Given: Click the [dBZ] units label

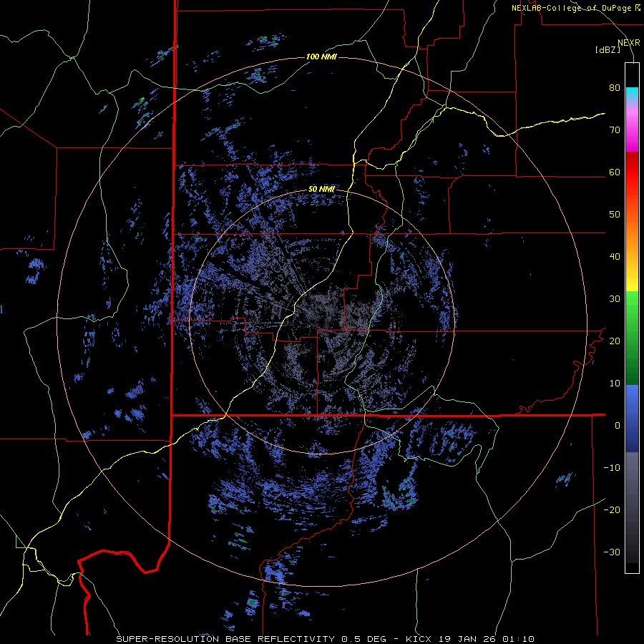Looking at the screenshot, I should pos(608,50).
